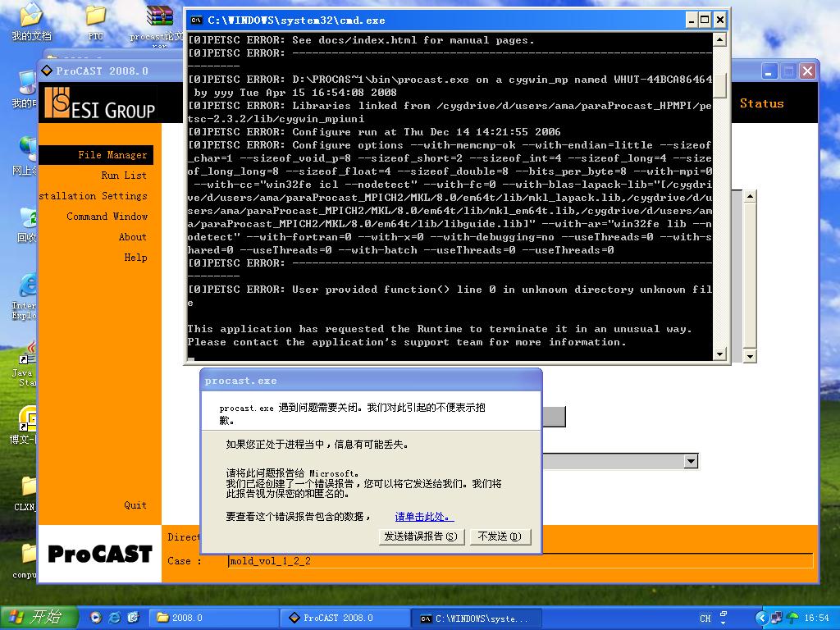Click the Case name input field
This screenshot has height=630, width=840.
click(x=520, y=561)
